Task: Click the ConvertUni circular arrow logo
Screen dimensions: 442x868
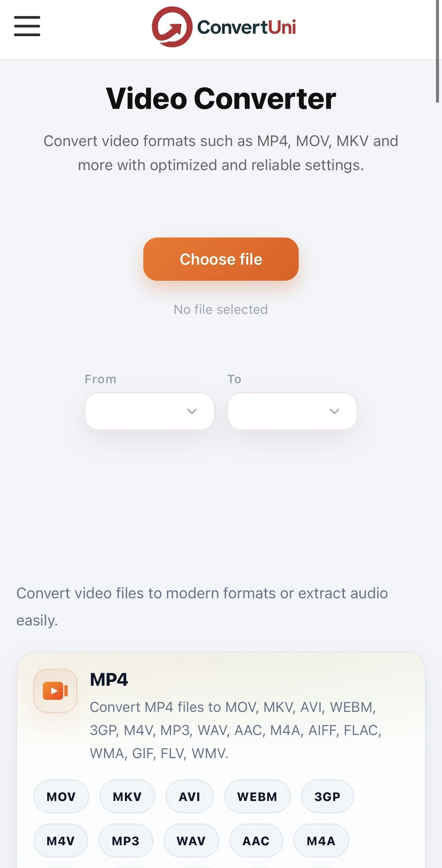Action: click(172, 26)
